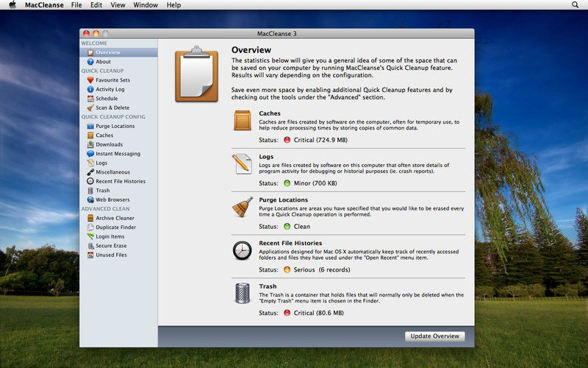
Task: Open the File menu
Action: [x=76, y=5]
